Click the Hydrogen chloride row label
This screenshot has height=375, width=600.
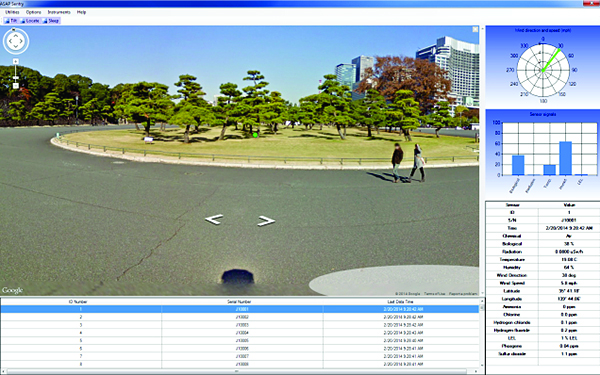(512, 322)
